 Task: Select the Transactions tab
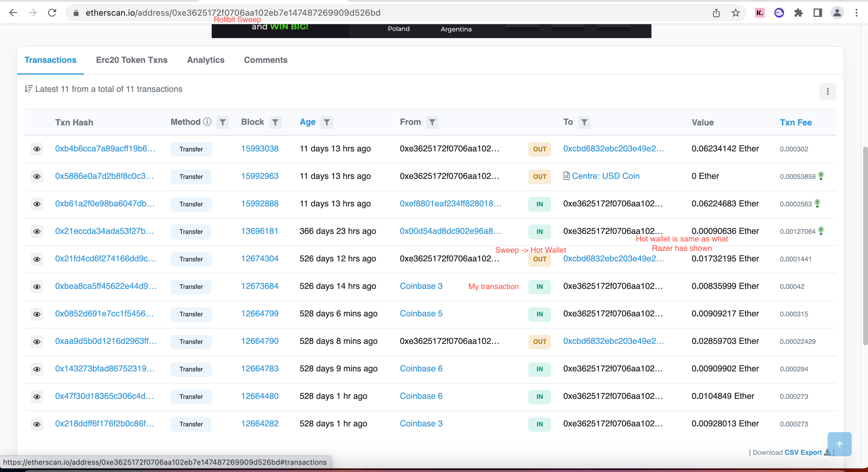[x=50, y=60]
